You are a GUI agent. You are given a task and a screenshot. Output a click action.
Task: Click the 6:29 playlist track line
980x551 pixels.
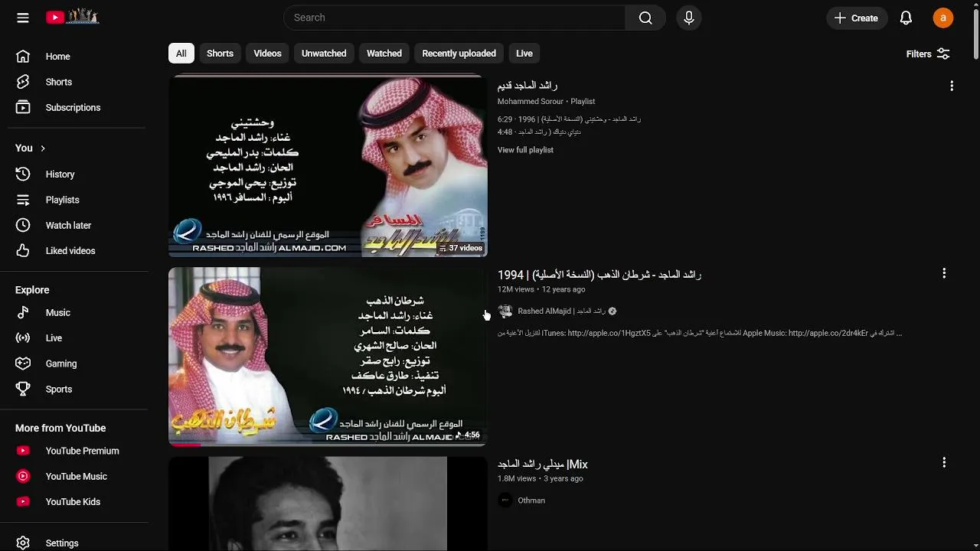pyautogui.click(x=569, y=119)
